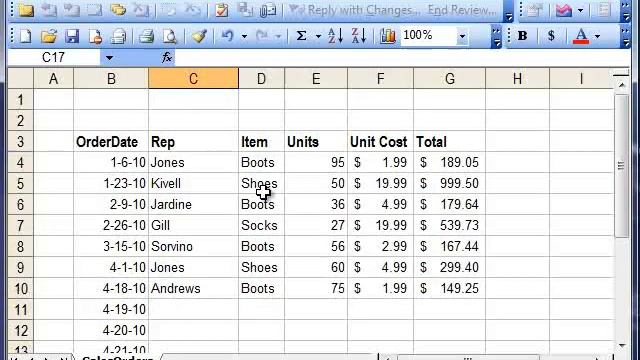
Task: Apply red Font Color A icon
Action: click(581, 36)
